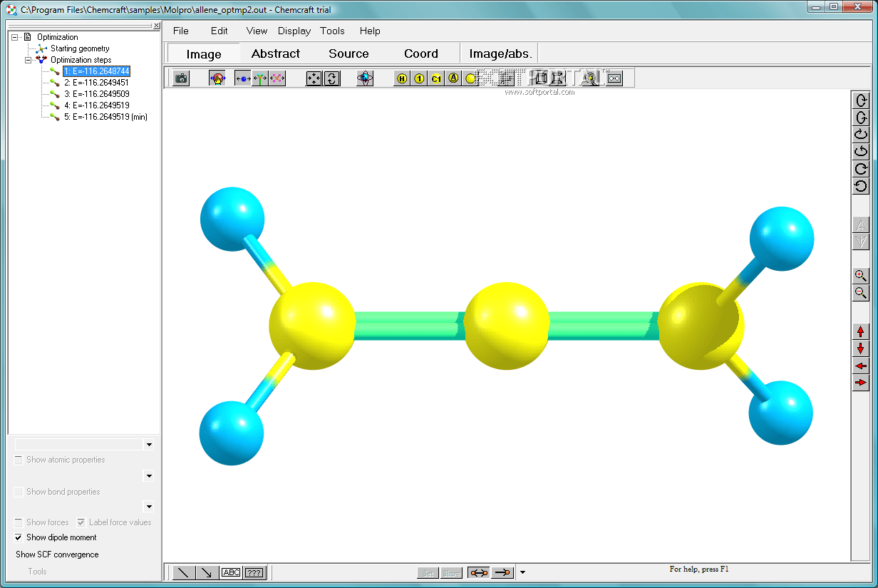Click the red up arrow button
Viewport: 878px width, 588px height.
tap(861, 331)
